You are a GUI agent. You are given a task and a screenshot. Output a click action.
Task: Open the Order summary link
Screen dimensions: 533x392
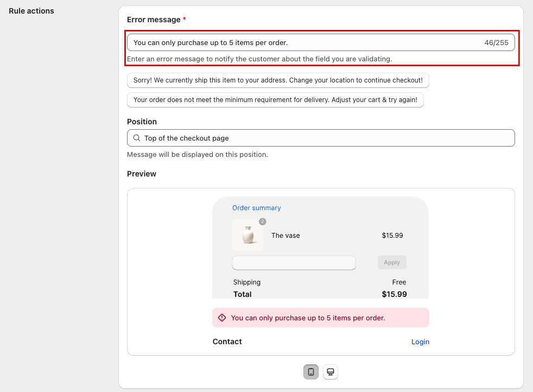pyautogui.click(x=256, y=208)
